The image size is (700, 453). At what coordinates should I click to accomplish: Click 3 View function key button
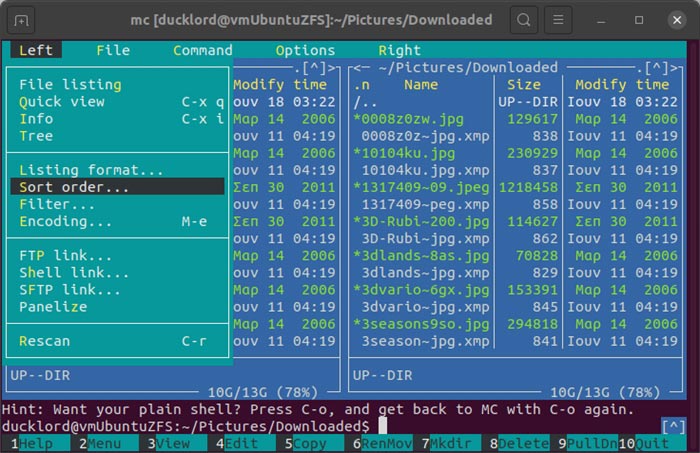[x=173, y=443]
